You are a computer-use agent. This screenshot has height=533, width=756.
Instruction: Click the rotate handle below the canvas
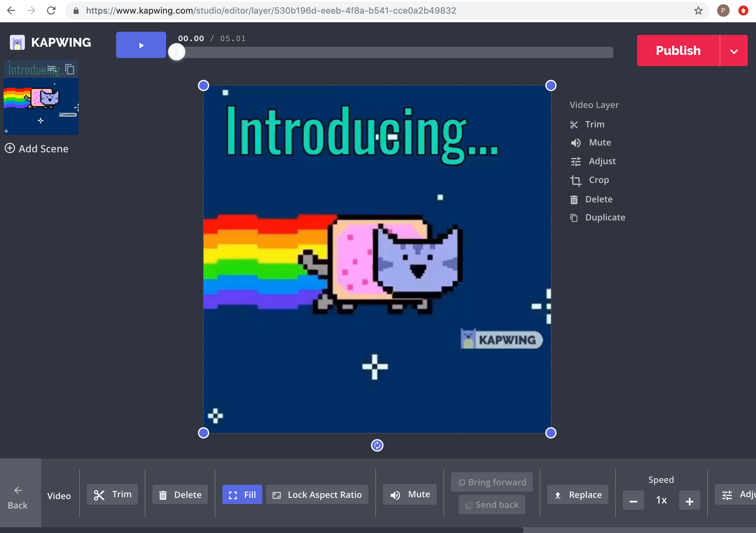click(x=377, y=445)
